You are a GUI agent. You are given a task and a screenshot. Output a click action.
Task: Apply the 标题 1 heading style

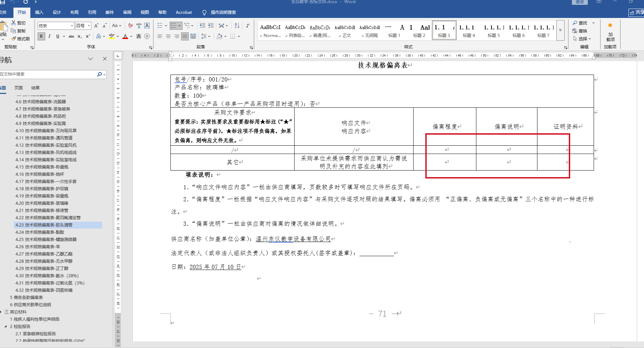point(394,30)
